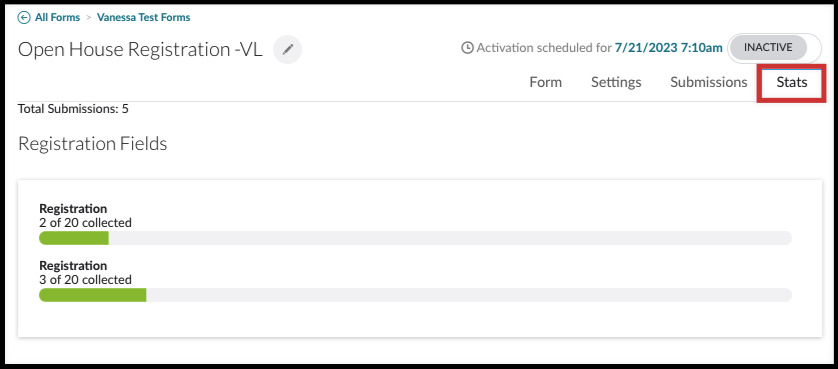The width and height of the screenshot is (838, 369).
Task: Select the Stats tab
Action: [792, 83]
